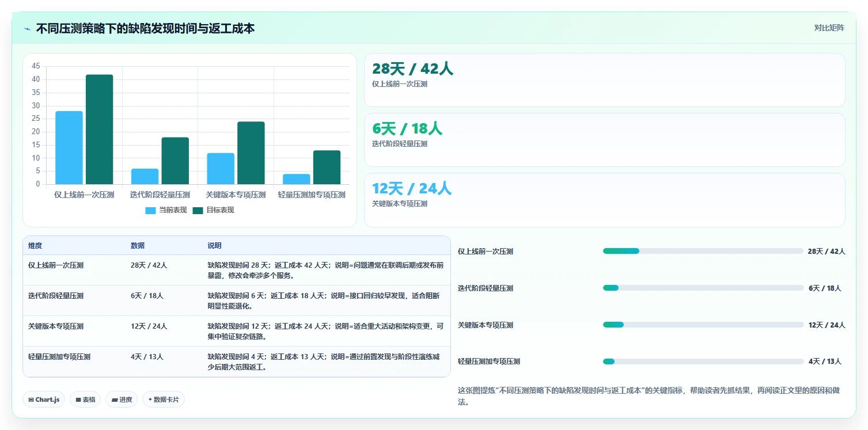The image size is (868, 430).
Task: Click the summary paragraph below progress bars
Action: coord(649,396)
